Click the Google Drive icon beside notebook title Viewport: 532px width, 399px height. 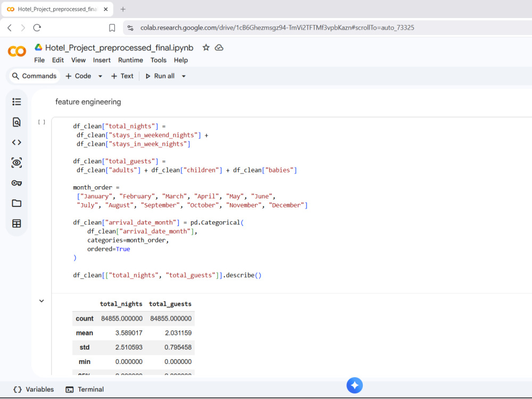38,47
